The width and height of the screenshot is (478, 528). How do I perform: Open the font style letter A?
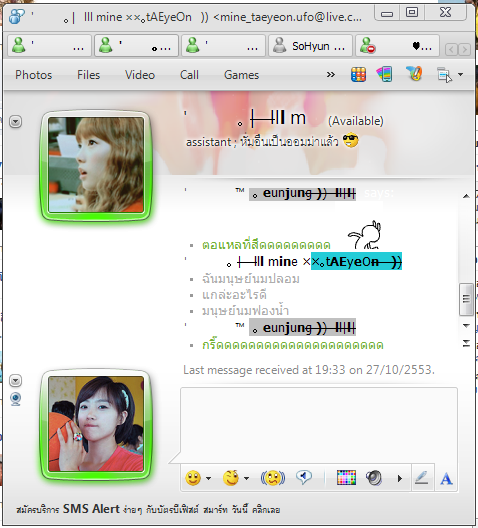pyautogui.click(x=446, y=478)
